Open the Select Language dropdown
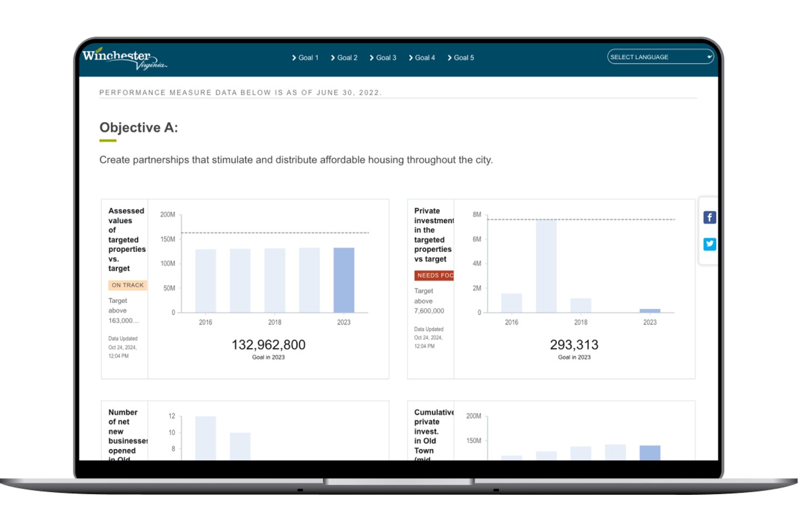This screenshot has width=798, height=532. click(x=661, y=57)
